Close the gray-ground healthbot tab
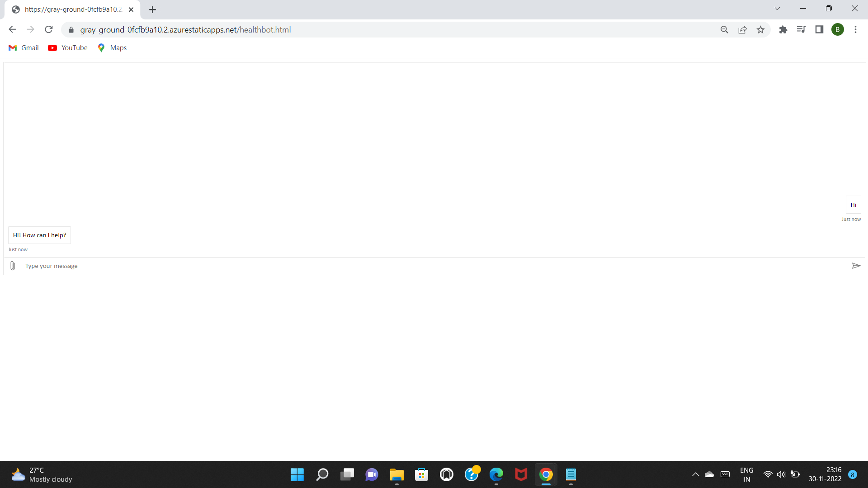 131,9
